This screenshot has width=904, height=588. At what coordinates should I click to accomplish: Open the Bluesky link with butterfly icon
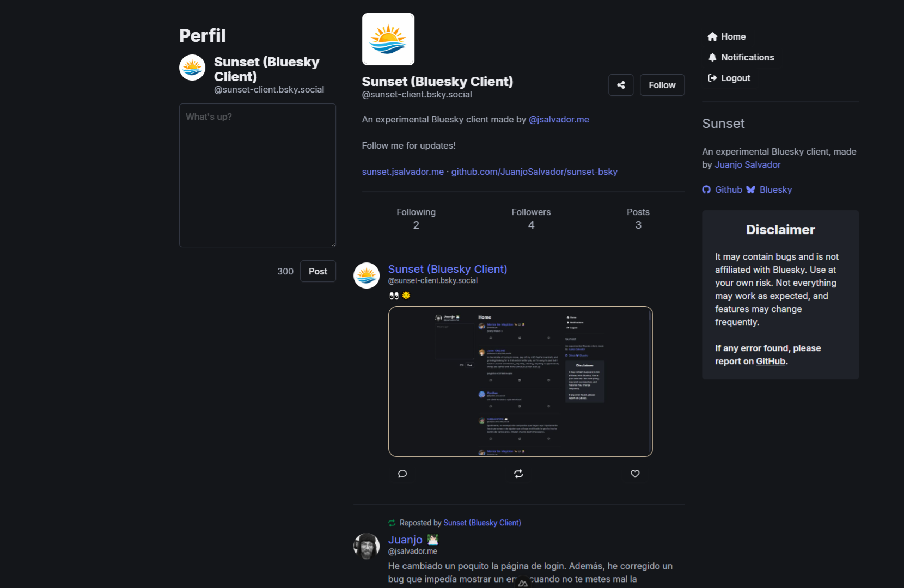point(769,189)
